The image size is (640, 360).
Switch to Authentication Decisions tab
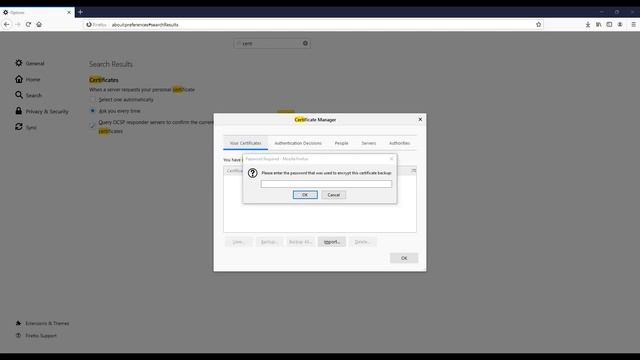[298, 143]
